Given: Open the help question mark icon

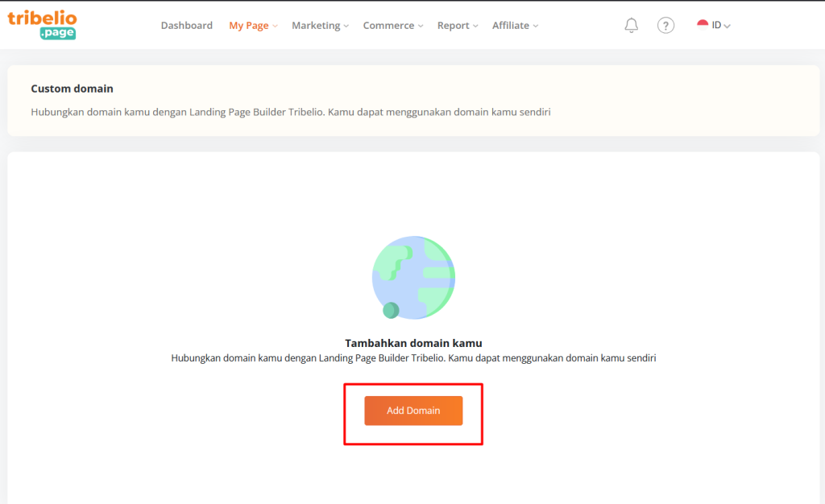Looking at the screenshot, I should coord(665,25).
